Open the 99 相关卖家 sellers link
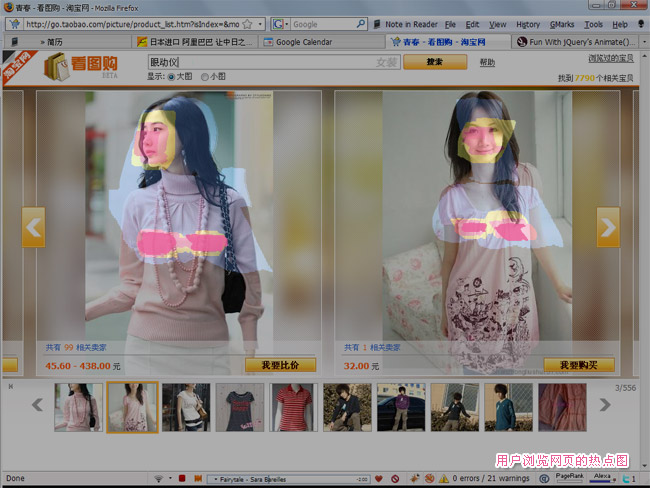650x488 pixels. click(x=76, y=347)
